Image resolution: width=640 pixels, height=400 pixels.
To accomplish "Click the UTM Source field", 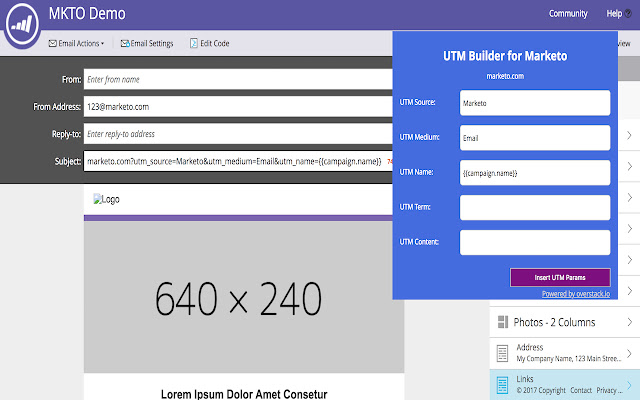I will coord(535,103).
